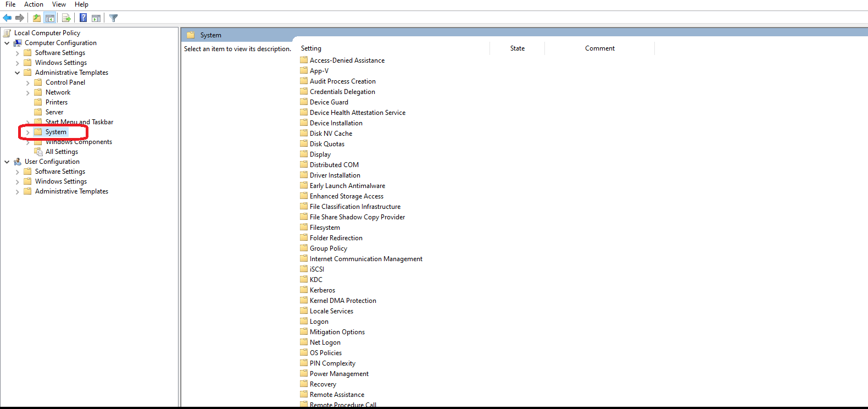Open the Action menu
Image resolution: width=868 pixels, height=409 pixels.
34,4
